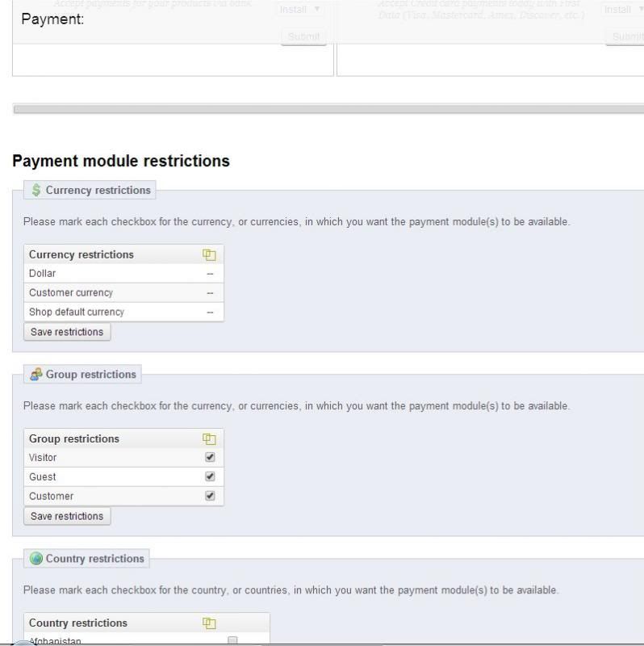Click select-all icon in Group restrictions header
This screenshot has height=646, width=644.
[210, 439]
